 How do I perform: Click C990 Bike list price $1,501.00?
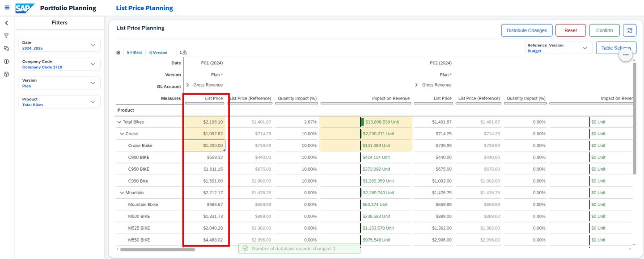click(204, 181)
